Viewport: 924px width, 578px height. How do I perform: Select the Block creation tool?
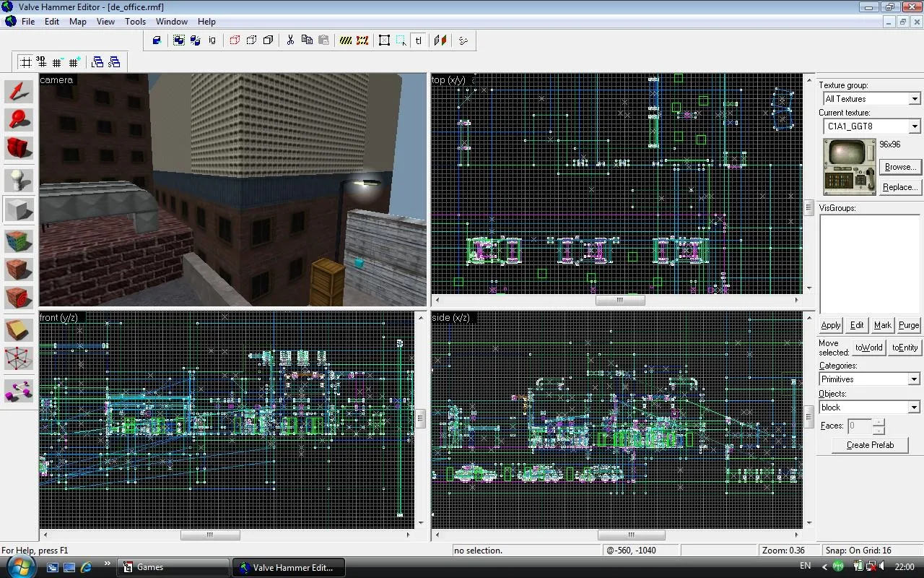[x=19, y=210]
